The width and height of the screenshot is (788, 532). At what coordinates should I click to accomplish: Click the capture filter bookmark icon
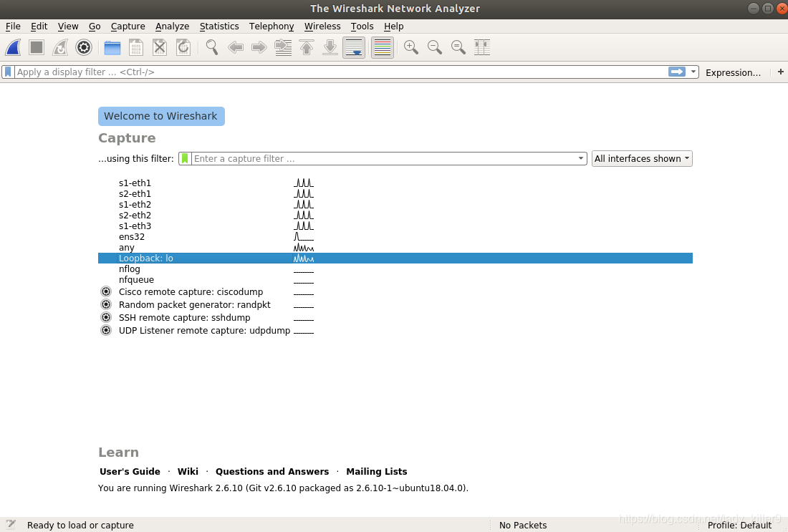point(185,159)
